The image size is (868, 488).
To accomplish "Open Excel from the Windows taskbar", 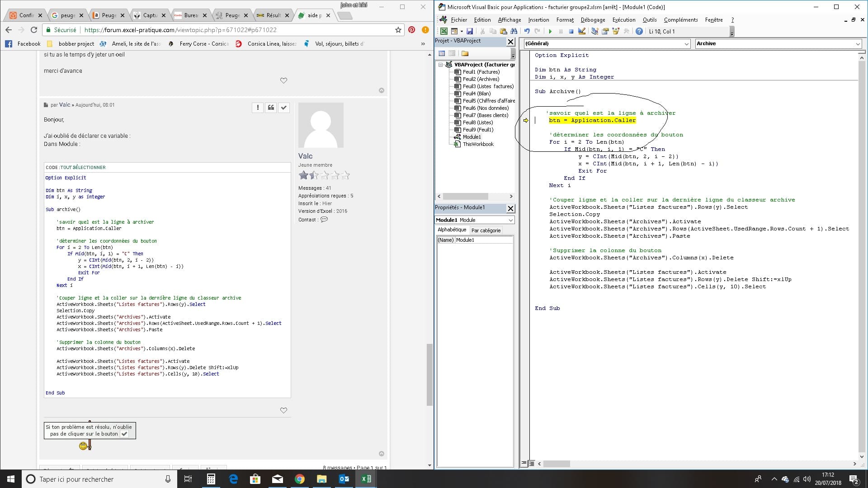I will 366,479.
